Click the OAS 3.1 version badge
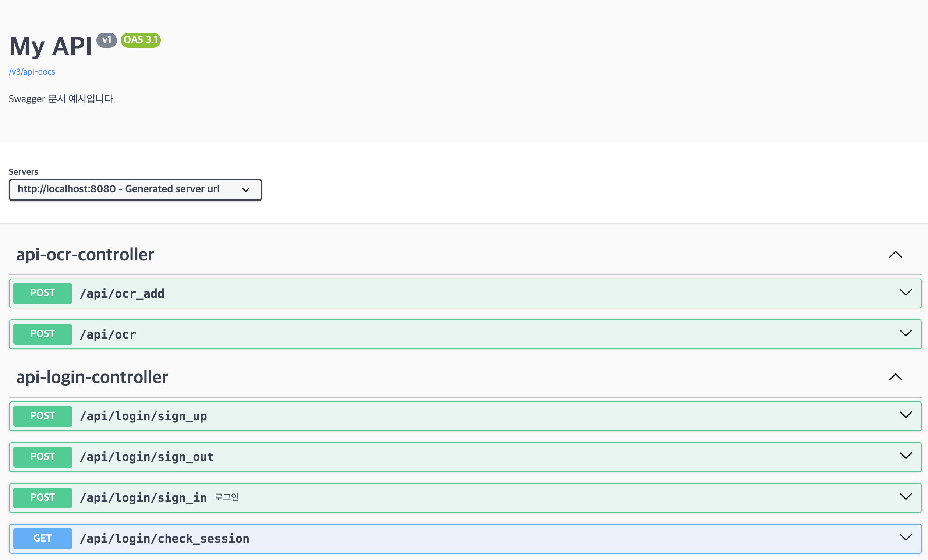Image resolution: width=928 pixels, height=560 pixels. tap(141, 40)
